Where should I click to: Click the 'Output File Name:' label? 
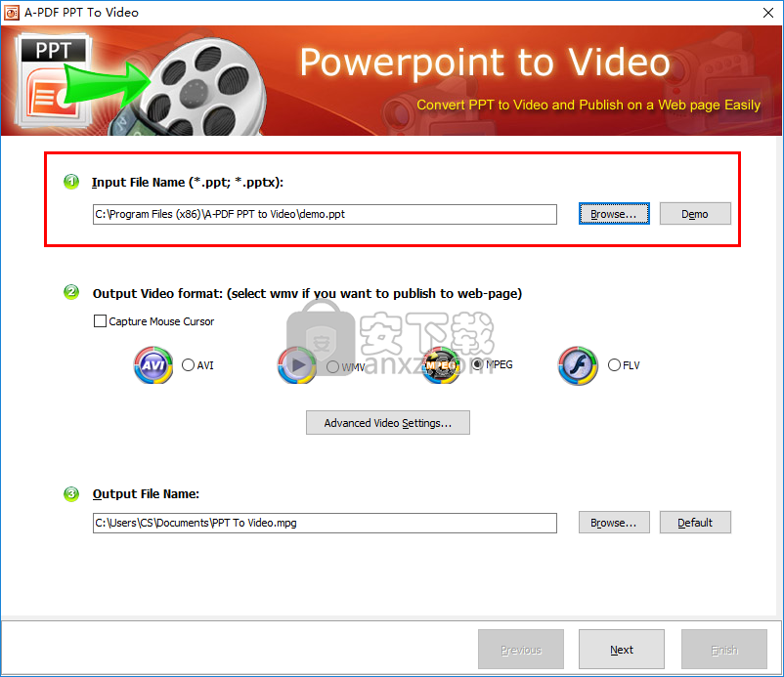coord(146,493)
